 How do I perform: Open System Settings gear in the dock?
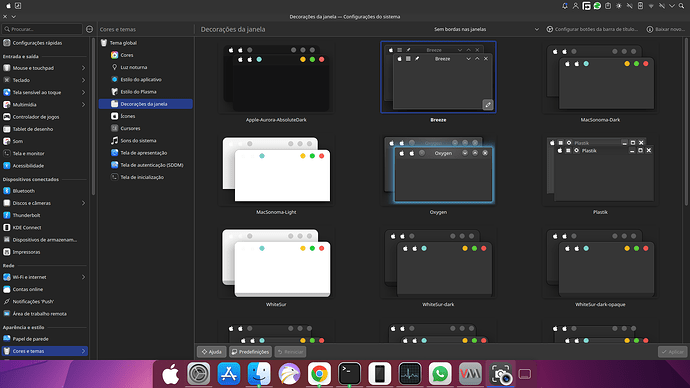point(198,374)
